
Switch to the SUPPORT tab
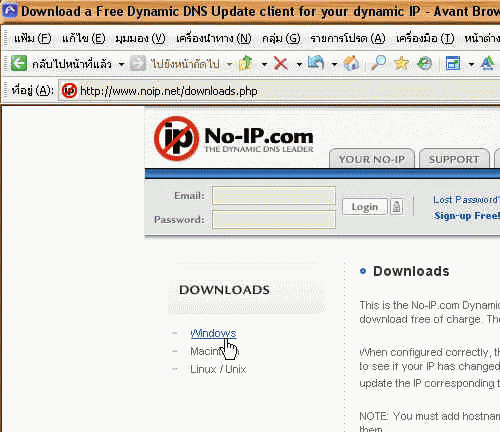454,159
